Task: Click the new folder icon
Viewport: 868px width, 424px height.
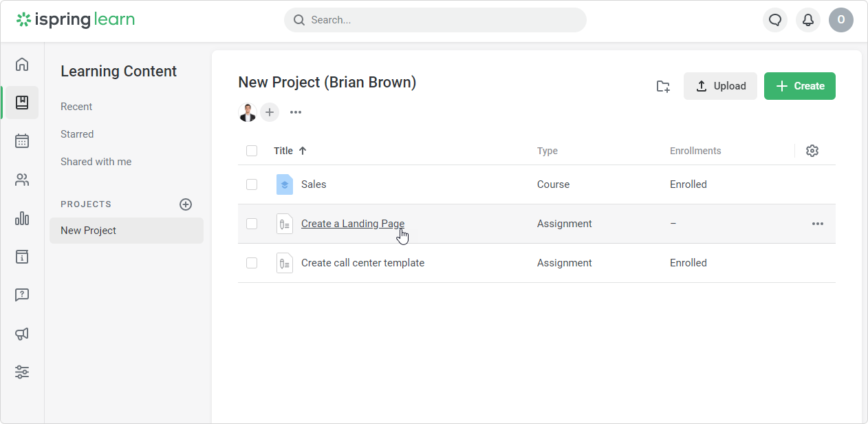Action: click(x=663, y=86)
